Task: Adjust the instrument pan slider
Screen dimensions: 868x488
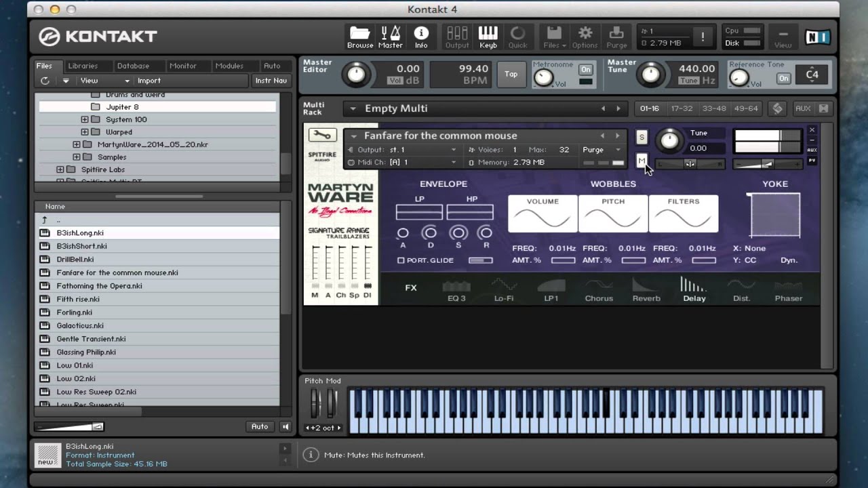Action: point(690,164)
